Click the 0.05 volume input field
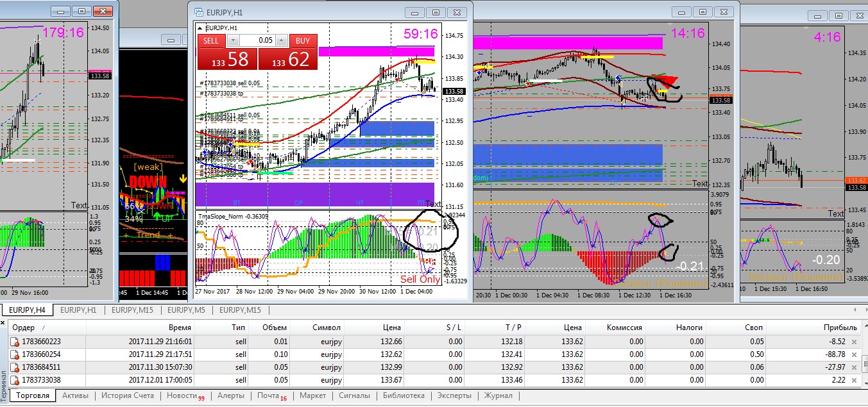 pos(258,40)
